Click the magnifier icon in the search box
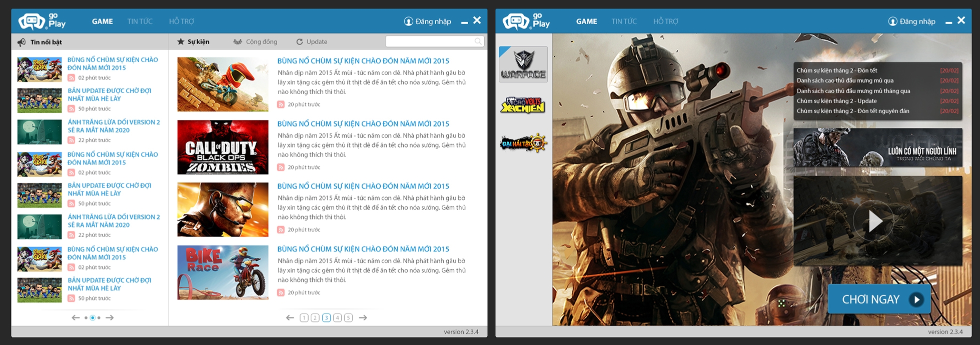980x345 pixels. 478,41
